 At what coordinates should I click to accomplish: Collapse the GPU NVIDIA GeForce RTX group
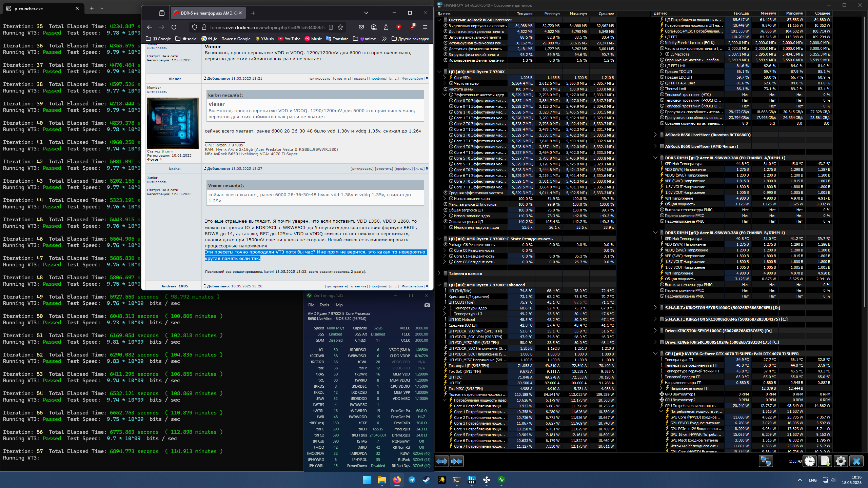[x=655, y=354]
